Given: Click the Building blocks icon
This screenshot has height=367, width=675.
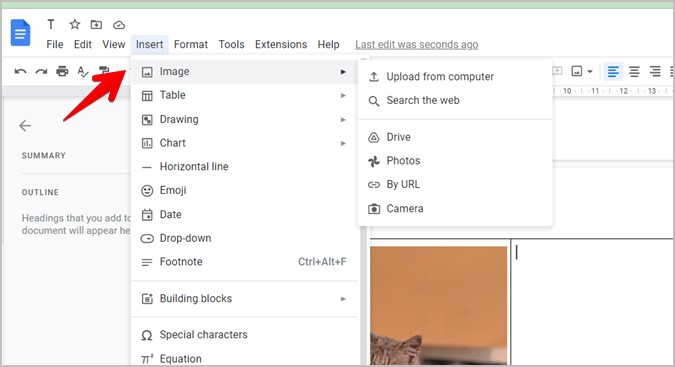Looking at the screenshot, I should click(x=147, y=299).
